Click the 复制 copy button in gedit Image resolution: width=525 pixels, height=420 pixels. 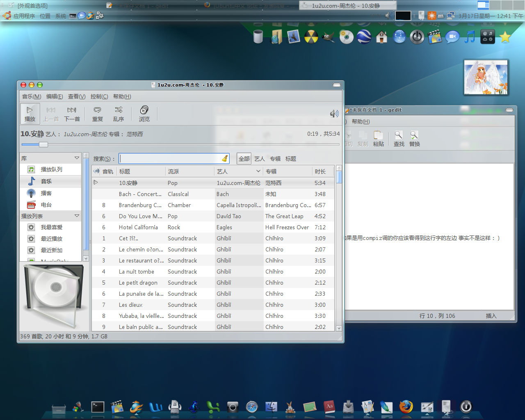pos(363,139)
